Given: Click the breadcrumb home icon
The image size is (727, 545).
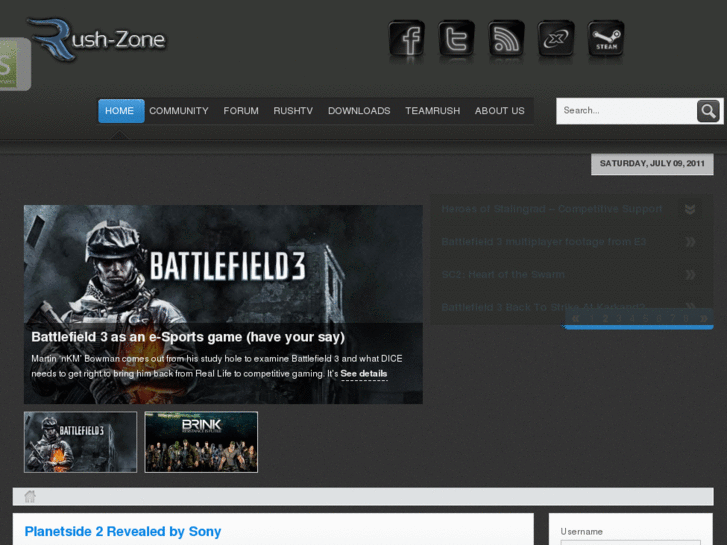Looking at the screenshot, I should [x=30, y=496].
